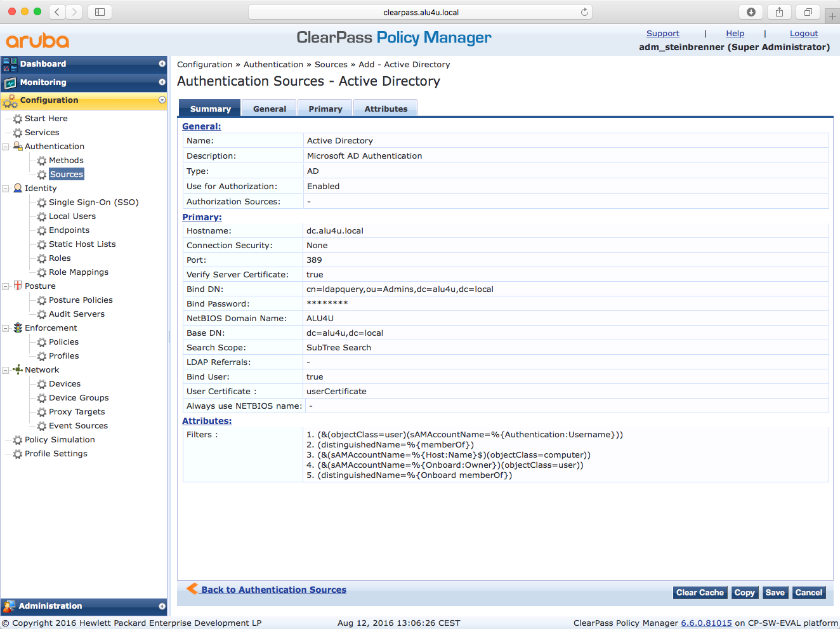Save the Active Directory source
840x629 pixels.
775,593
